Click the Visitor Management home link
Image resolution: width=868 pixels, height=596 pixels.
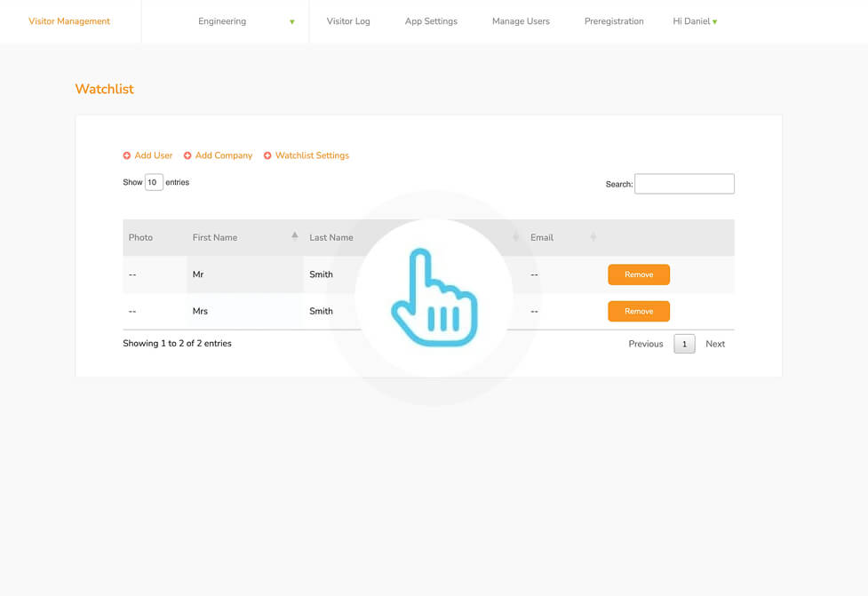[x=69, y=21]
